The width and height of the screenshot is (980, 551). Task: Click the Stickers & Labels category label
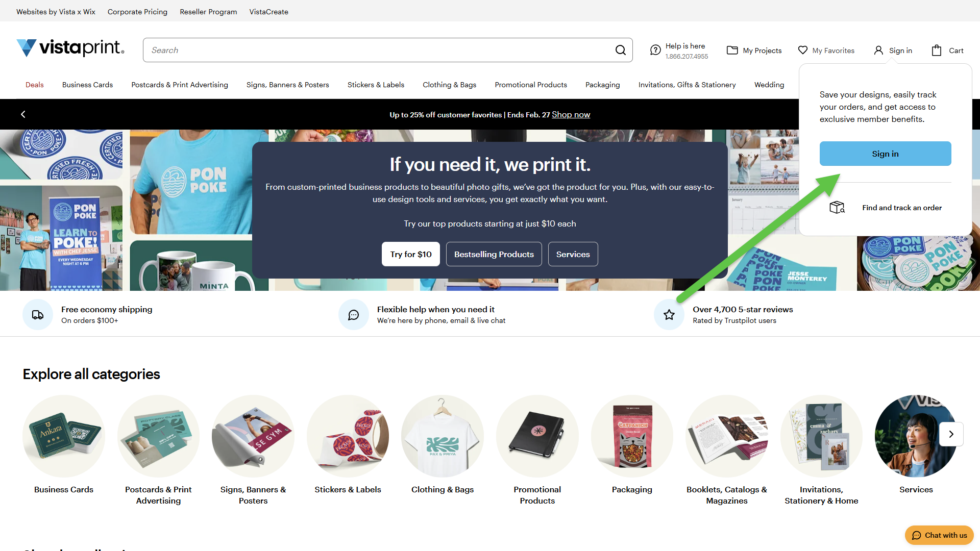(x=348, y=489)
